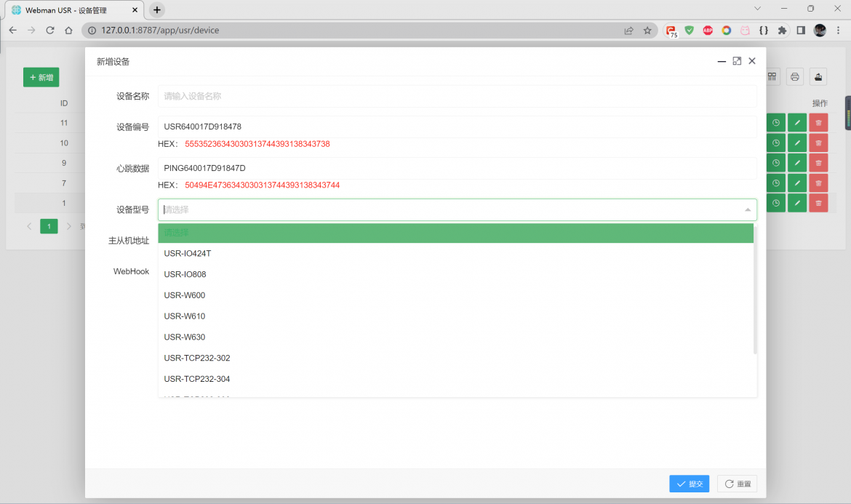
Task: Delete row 1 with red trash icon
Action: click(818, 203)
